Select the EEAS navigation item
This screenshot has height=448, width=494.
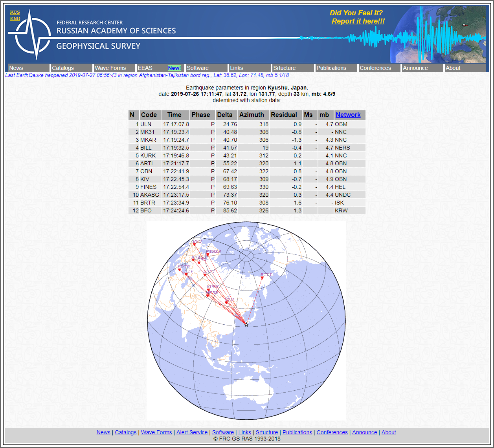(x=145, y=68)
